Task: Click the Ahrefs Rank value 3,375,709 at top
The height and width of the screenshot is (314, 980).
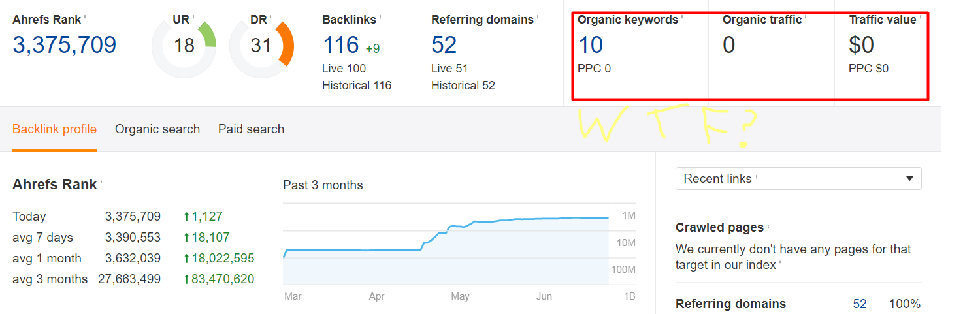Action: coord(65,45)
